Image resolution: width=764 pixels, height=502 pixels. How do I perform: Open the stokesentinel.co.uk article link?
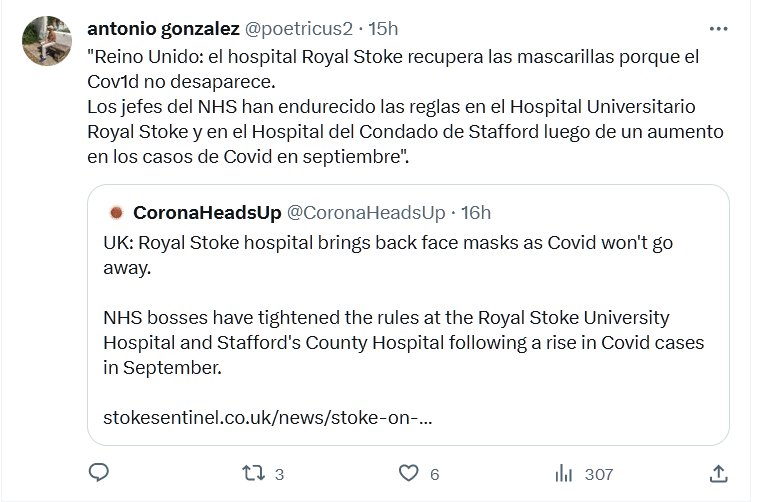point(267,416)
